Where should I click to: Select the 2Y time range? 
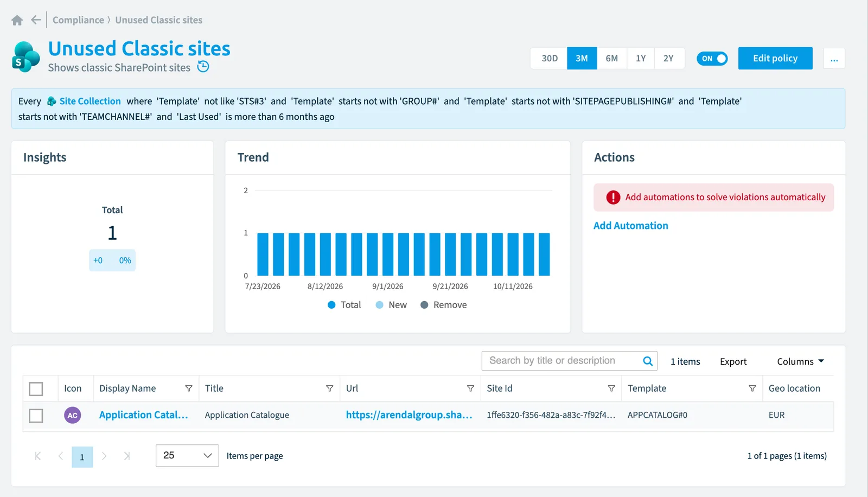(x=669, y=59)
